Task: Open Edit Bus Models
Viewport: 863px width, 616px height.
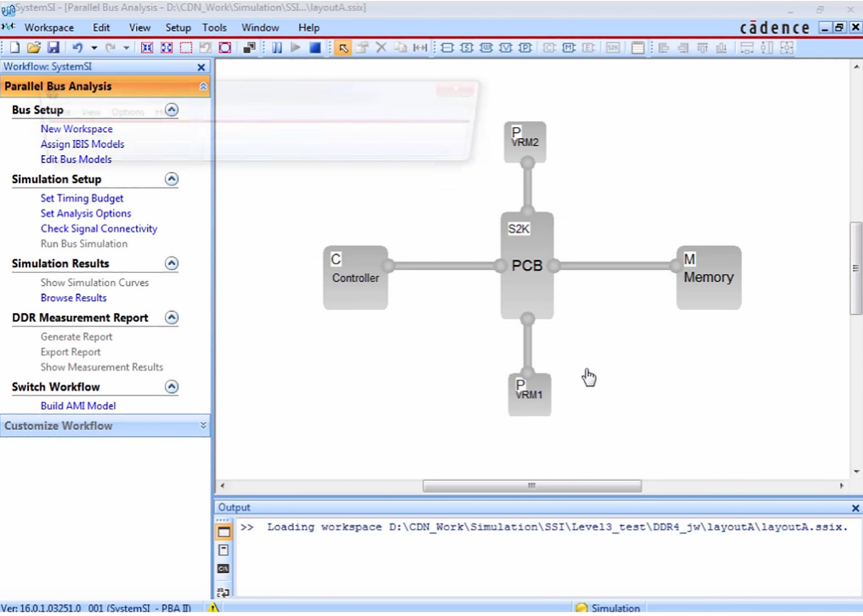Action: click(x=76, y=160)
